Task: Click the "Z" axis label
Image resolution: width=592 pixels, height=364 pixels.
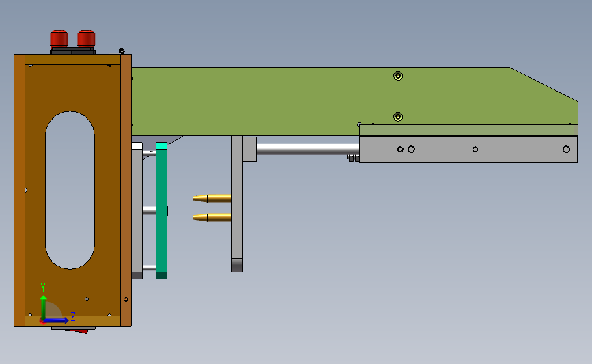Action: 73,317
